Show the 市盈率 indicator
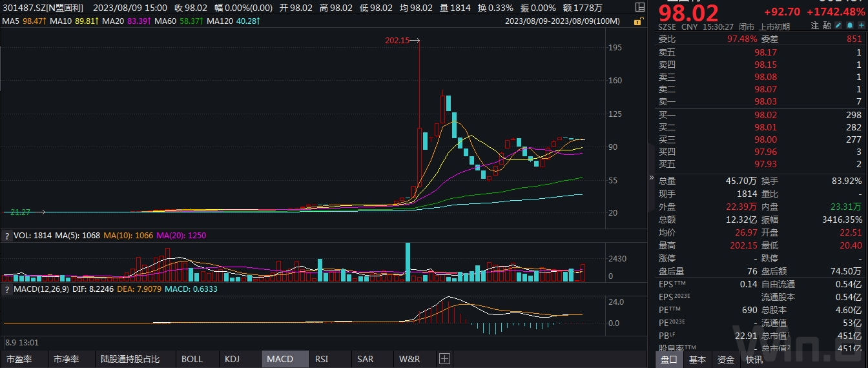Viewport: 868px width, 368px height. [18, 359]
